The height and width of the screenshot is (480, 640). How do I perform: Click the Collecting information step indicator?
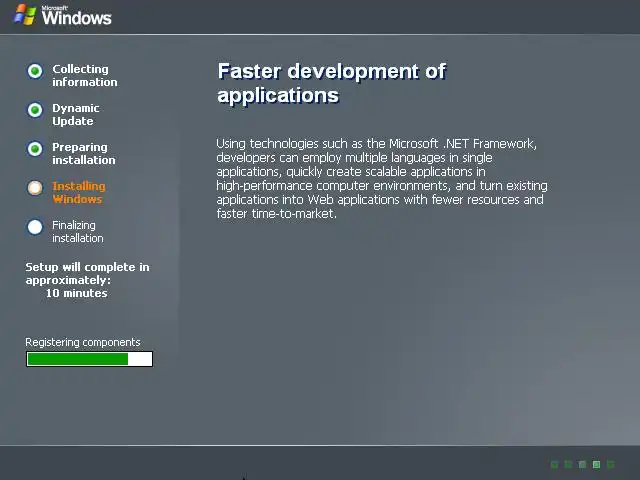tap(35, 71)
